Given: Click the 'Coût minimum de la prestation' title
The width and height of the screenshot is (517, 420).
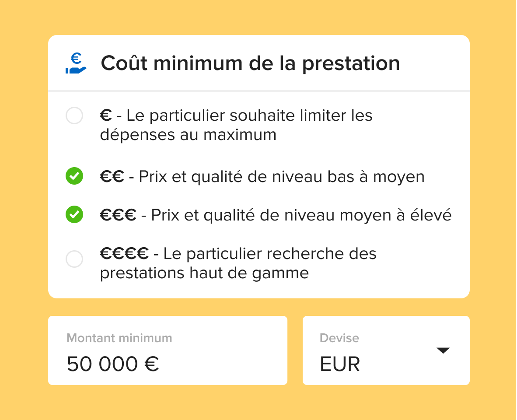Looking at the screenshot, I should click(x=250, y=63).
